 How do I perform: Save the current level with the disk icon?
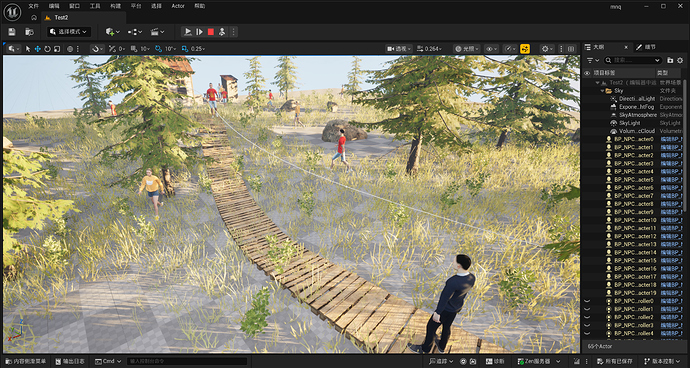pos(12,32)
